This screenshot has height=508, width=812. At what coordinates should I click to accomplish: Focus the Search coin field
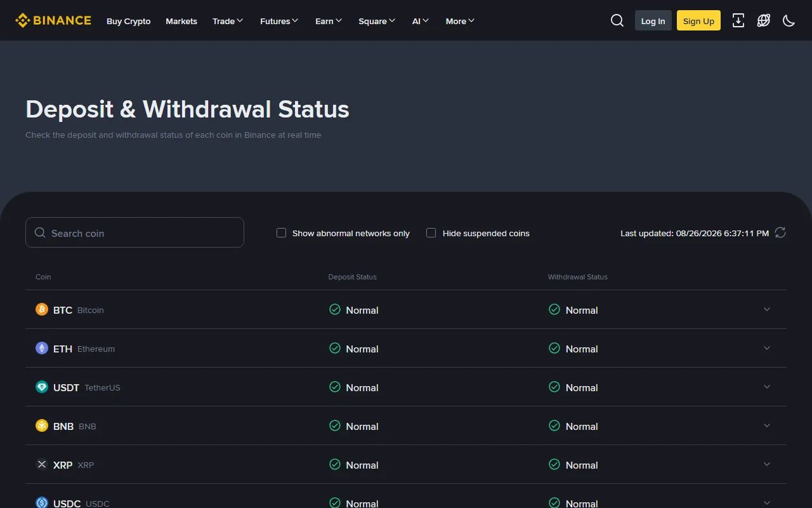tap(134, 232)
